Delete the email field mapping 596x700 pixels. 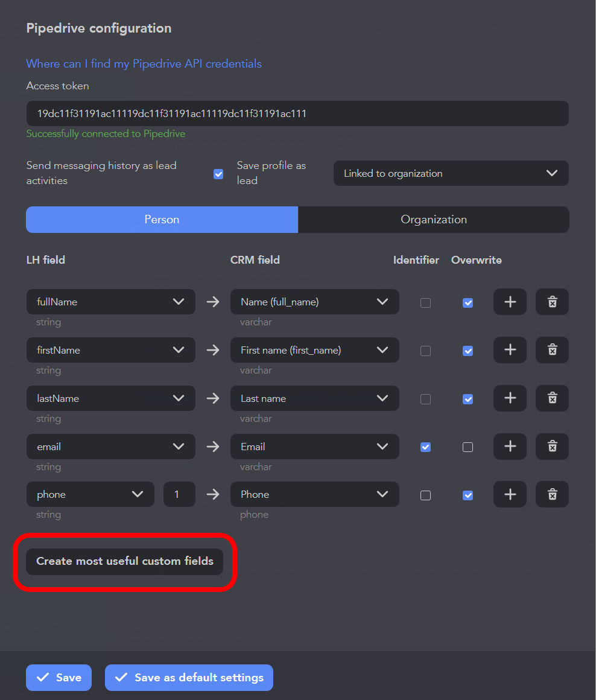tap(553, 447)
